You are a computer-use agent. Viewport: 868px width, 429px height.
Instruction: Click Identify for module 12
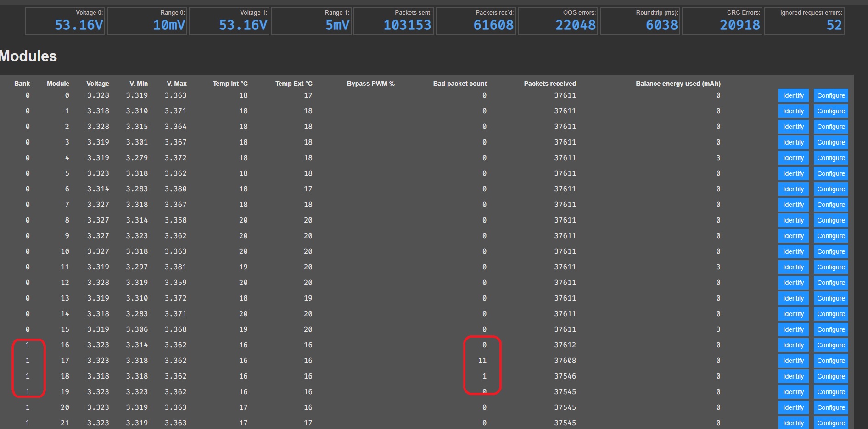pos(793,283)
